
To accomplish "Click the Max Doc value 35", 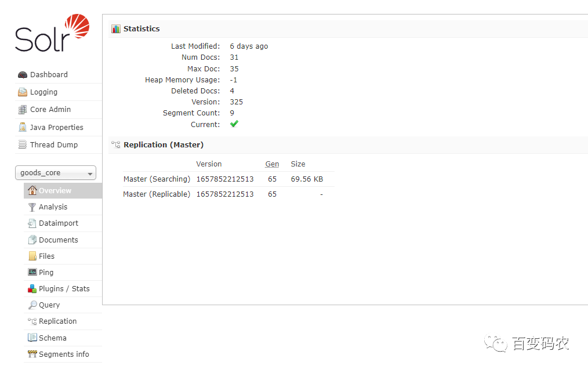I will click(234, 68).
